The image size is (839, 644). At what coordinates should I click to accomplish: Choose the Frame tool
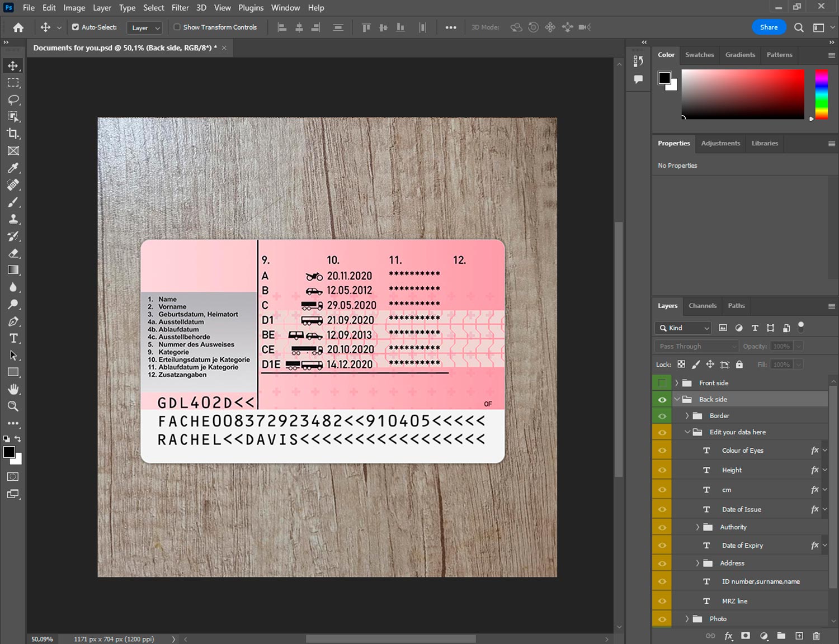pos(13,151)
